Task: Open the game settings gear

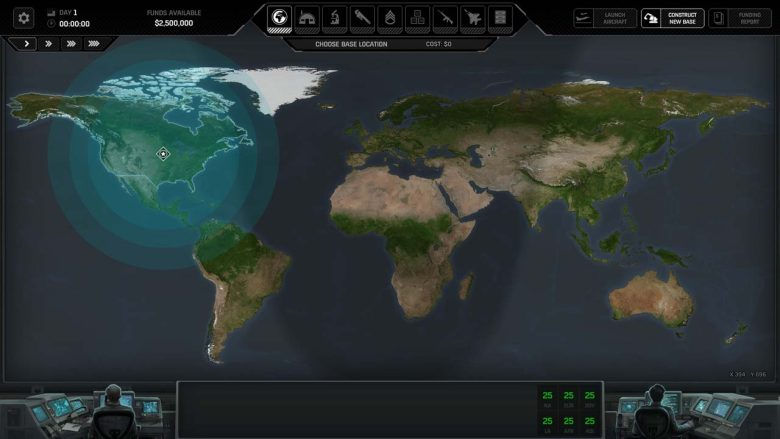Action: 23,18
